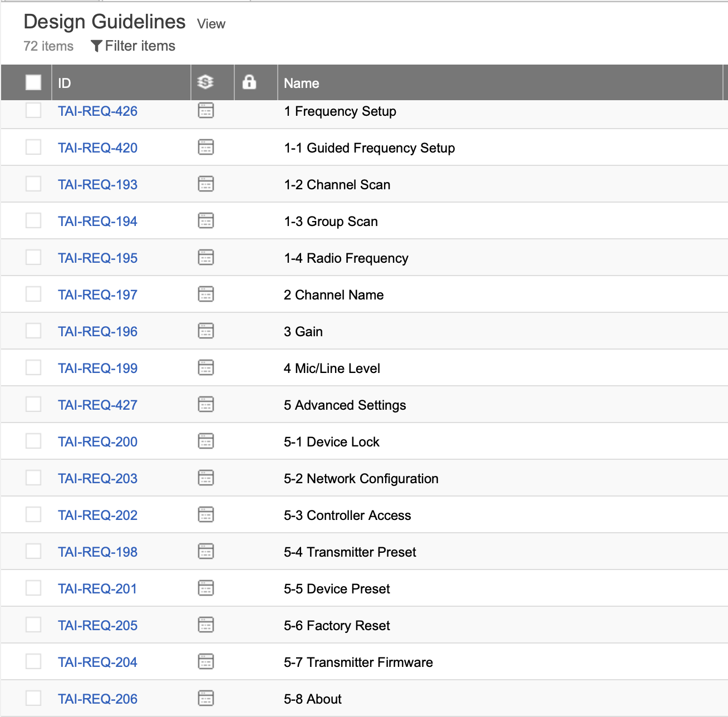The image size is (728, 717).
Task: Open item TAI-REQ-196
Action: [97, 331]
